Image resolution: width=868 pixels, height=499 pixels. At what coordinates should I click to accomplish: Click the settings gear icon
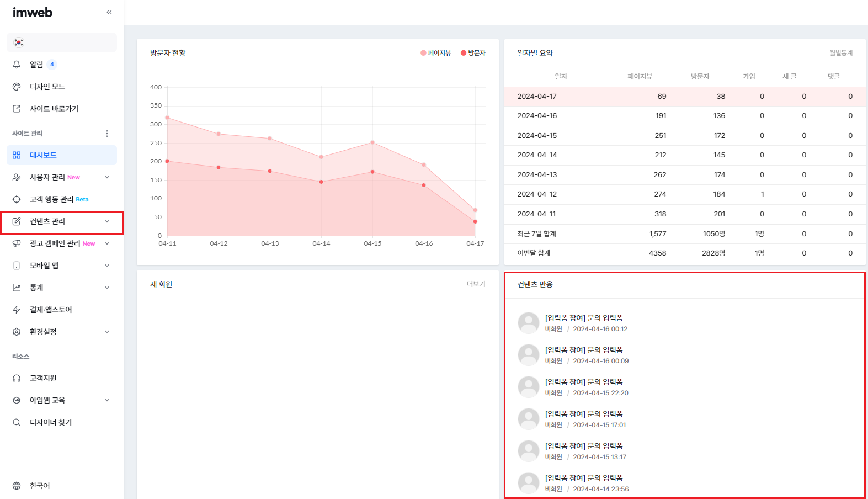point(17,332)
